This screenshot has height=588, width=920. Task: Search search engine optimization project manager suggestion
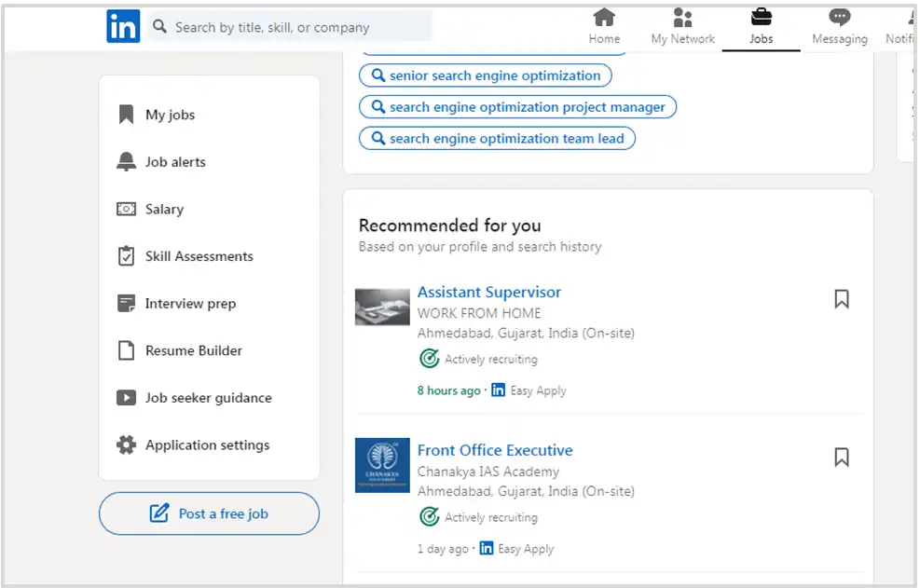(x=517, y=107)
